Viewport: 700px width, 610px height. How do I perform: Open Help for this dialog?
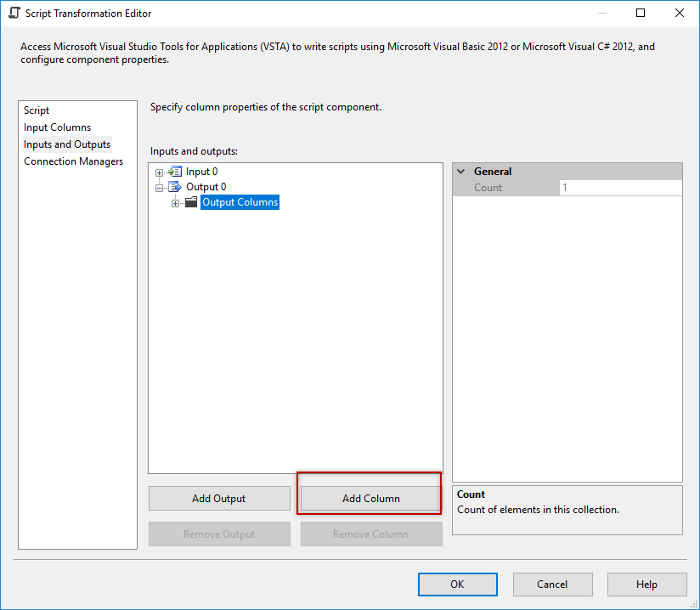[646, 585]
